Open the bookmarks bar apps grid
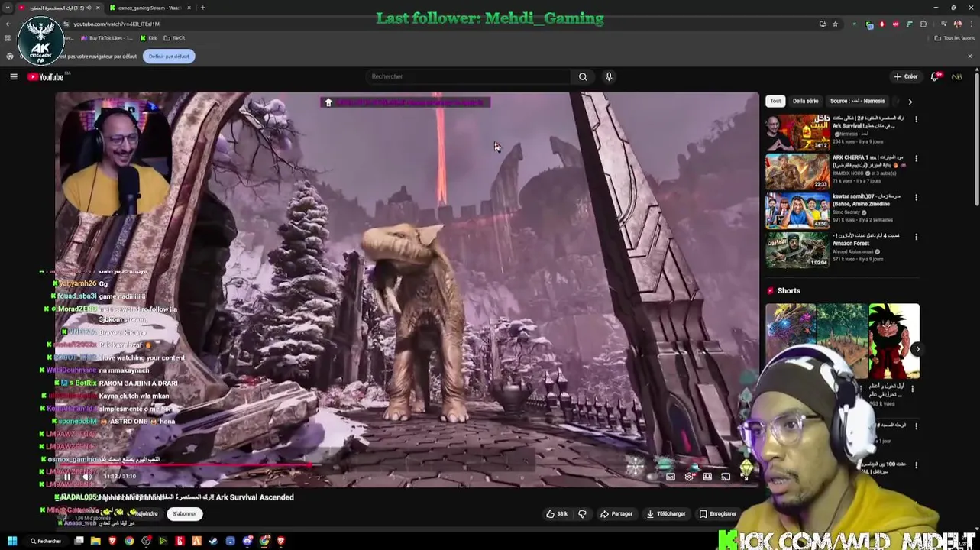 coord(9,38)
